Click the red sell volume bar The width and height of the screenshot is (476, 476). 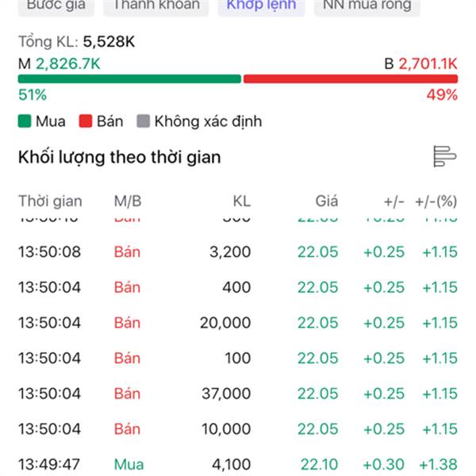pyautogui.click(x=351, y=79)
